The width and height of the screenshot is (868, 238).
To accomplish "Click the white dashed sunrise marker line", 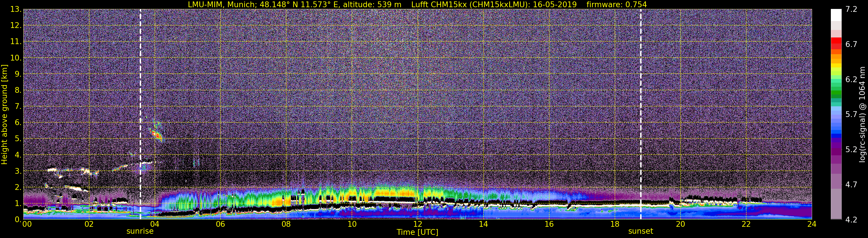I will click(140, 114).
